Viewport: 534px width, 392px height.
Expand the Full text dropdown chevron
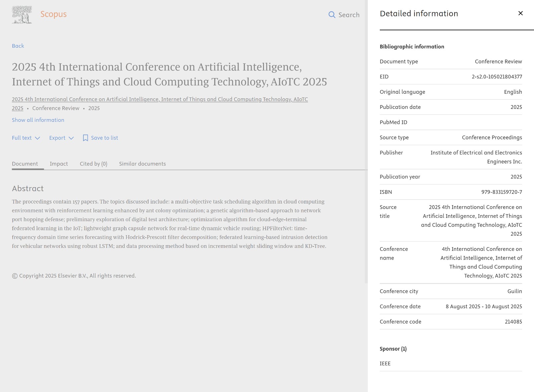pos(38,138)
